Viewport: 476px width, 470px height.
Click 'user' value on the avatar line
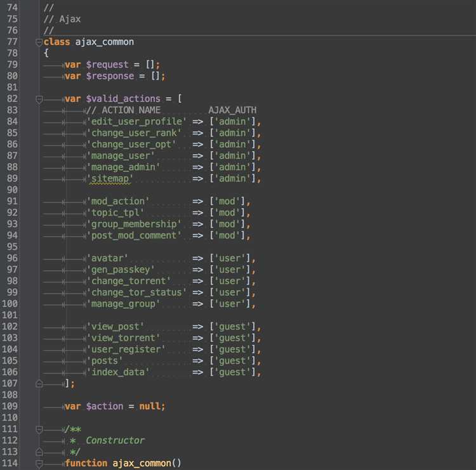point(230,258)
